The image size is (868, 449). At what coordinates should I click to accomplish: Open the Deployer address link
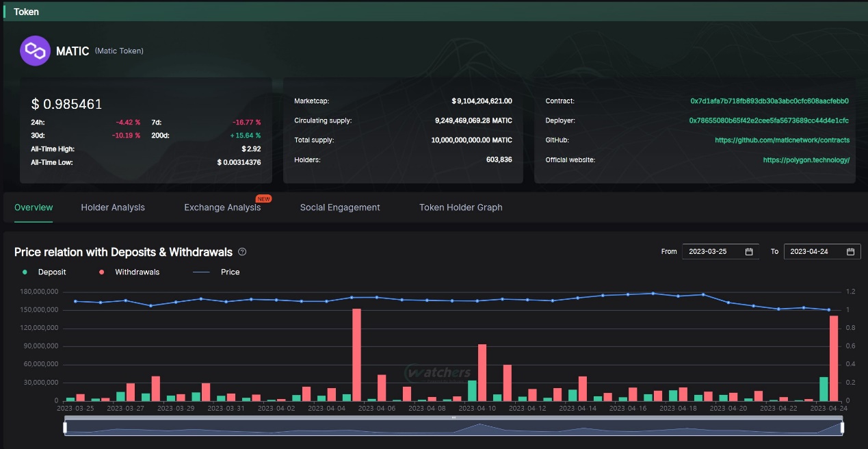click(x=769, y=120)
